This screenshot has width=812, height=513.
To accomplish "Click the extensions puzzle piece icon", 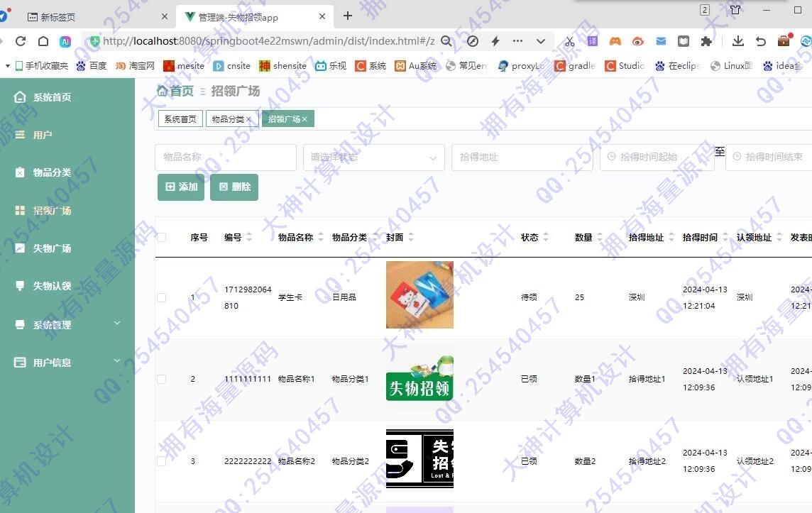I will pyautogui.click(x=706, y=42).
